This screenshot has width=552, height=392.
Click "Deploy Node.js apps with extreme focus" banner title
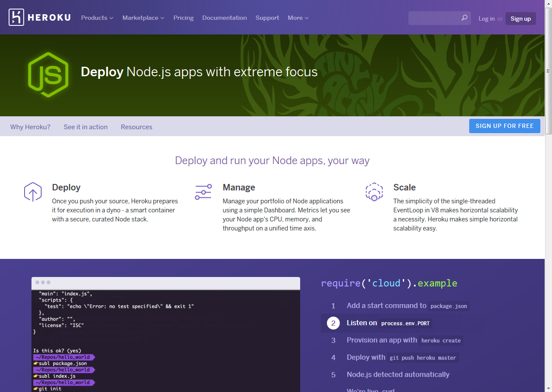click(x=199, y=72)
